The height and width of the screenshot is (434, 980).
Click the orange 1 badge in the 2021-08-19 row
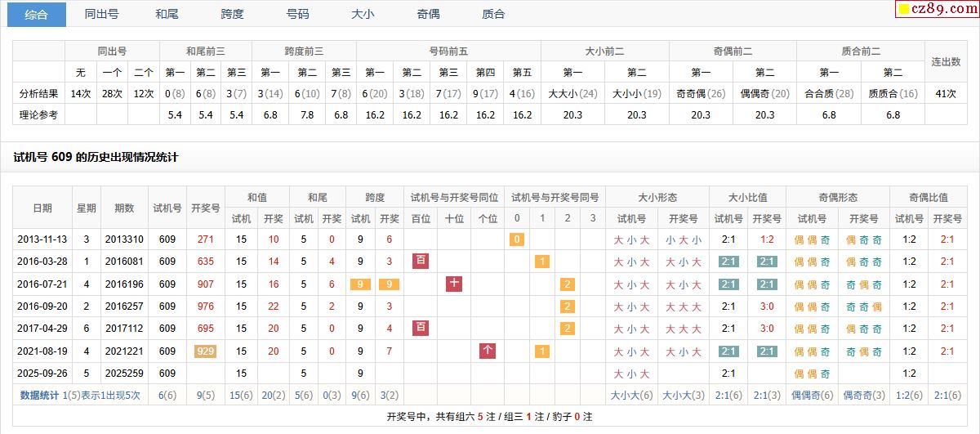(x=541, y=351)
